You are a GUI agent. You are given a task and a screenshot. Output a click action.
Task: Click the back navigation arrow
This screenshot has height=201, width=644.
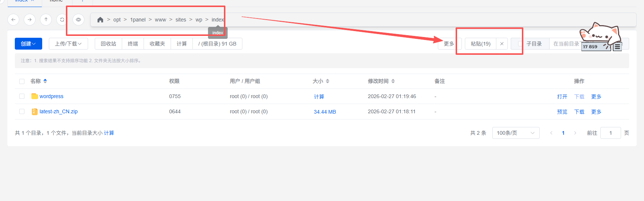point(13,20)
